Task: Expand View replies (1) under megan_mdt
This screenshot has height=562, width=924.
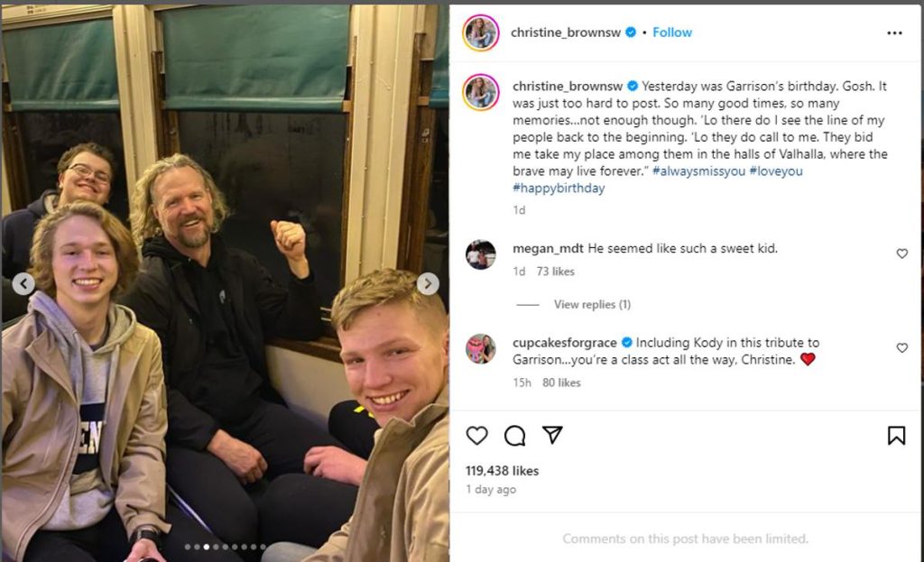Action: tap(592, 304)
